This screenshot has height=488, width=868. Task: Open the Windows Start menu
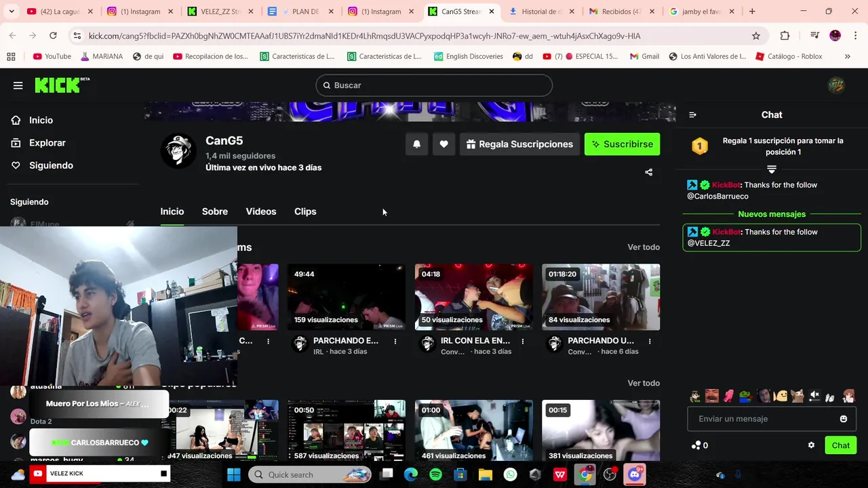tap(234, 474)
